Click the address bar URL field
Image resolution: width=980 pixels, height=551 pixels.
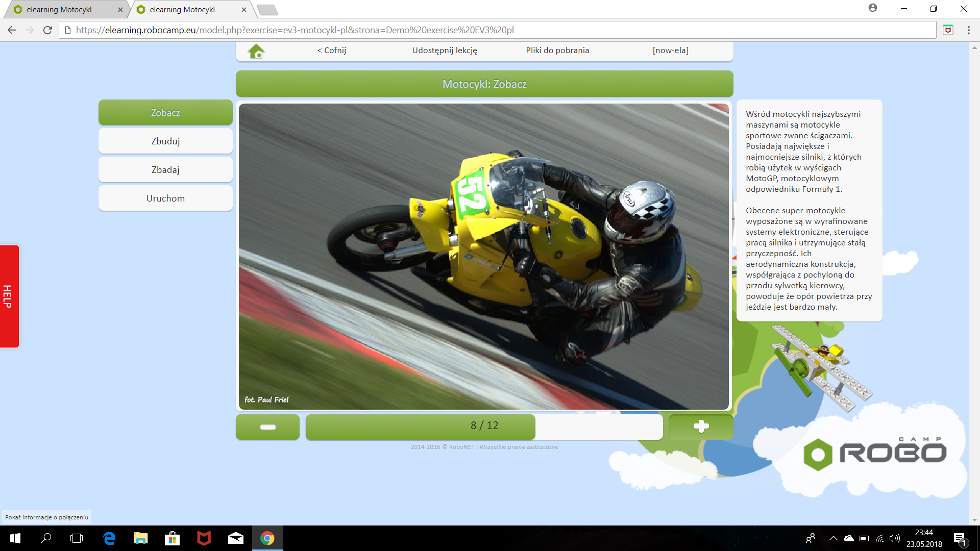pyautogui.click(x=498, y=30)
